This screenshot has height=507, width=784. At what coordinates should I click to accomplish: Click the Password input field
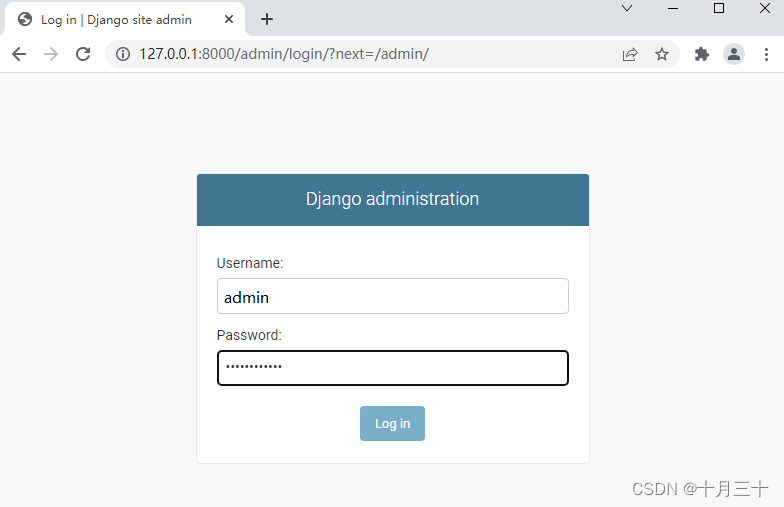(x=392, y=368)
